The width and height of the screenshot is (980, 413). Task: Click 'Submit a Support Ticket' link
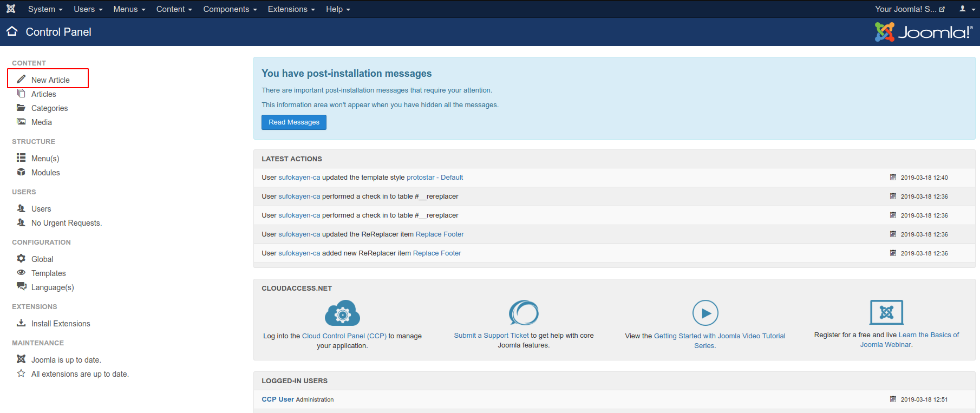492,336
